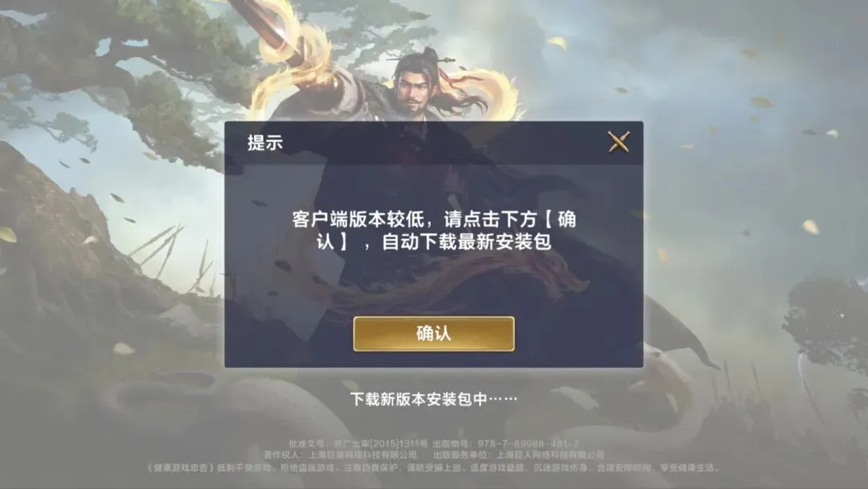Click the 下载新版本安装包中 status text

pyautogui.click(x=433, y=399)
